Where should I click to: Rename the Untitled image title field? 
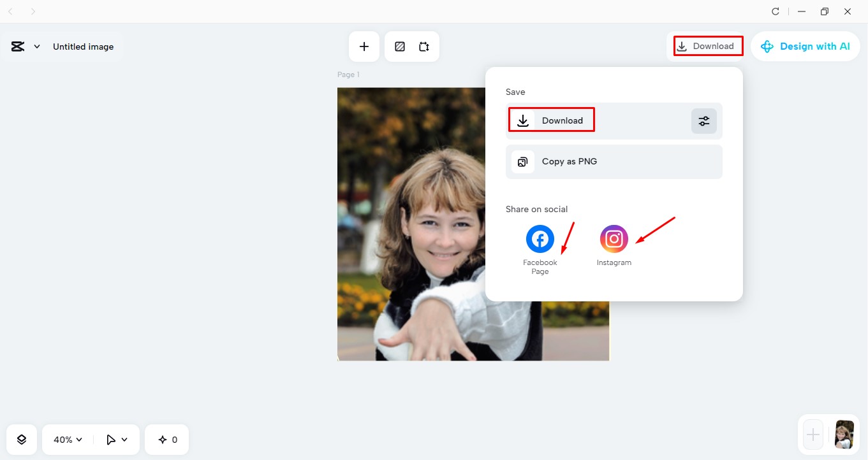click(x=83, y=46)
